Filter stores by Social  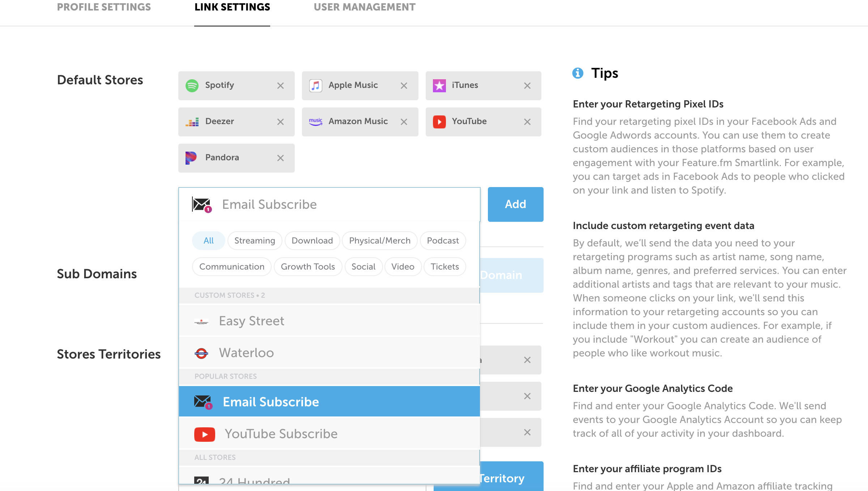pyautogui.click(x=363, y=267)
